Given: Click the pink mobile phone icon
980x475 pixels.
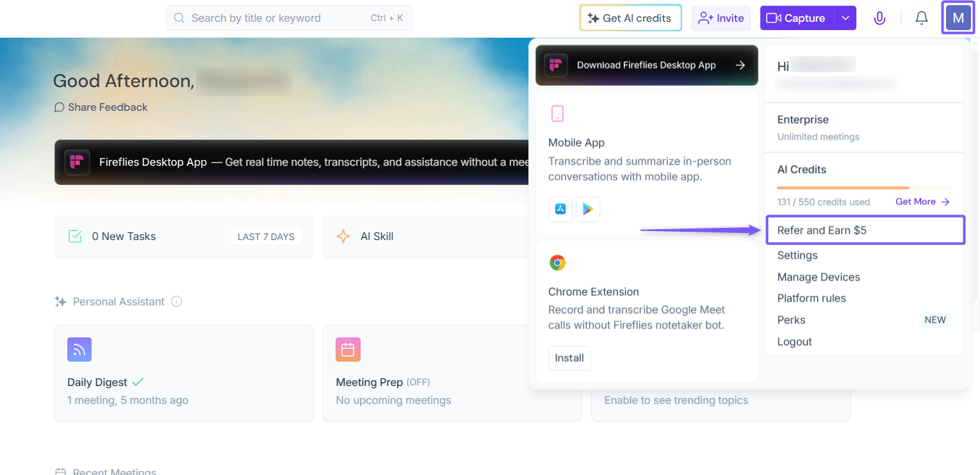Looking at the screenshot, I should [x=557, y=114].
